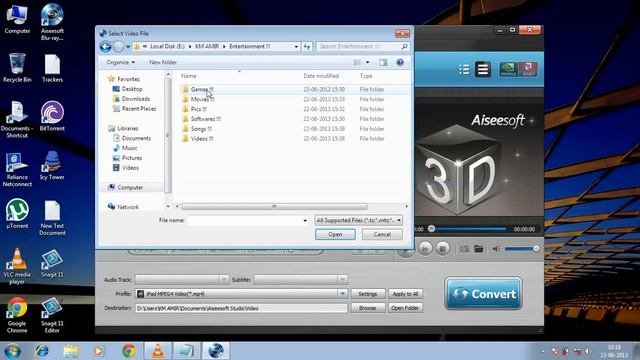This screenshot has width=640, height=360.
Task: Switch Aiseesoft to detailed list view icon
Action: coord(464,69)
